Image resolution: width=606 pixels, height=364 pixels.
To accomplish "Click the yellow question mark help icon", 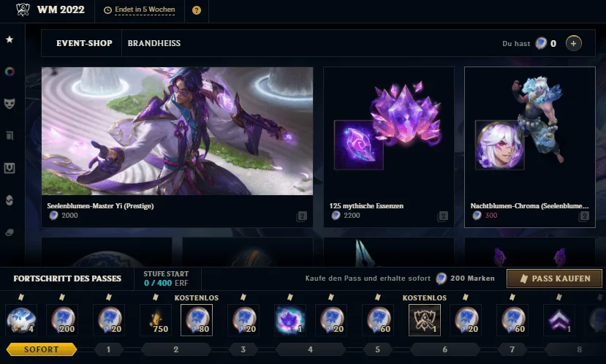I will pyautogui.click(x=197, y=10).
